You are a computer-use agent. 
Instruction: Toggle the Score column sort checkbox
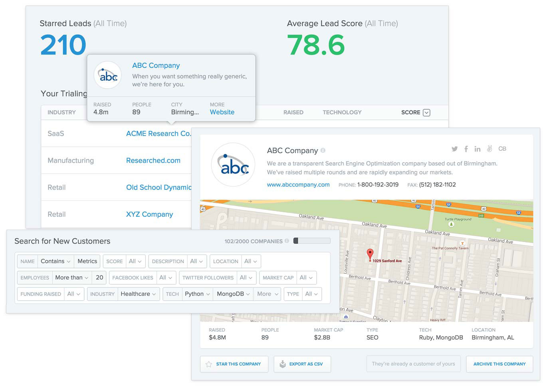tap(426, 112)
